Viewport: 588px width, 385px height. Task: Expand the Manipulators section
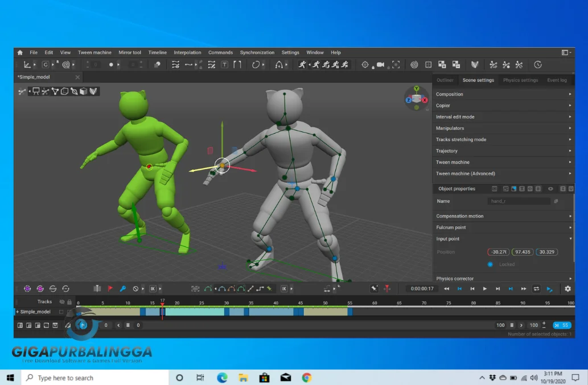pos(503,128)
